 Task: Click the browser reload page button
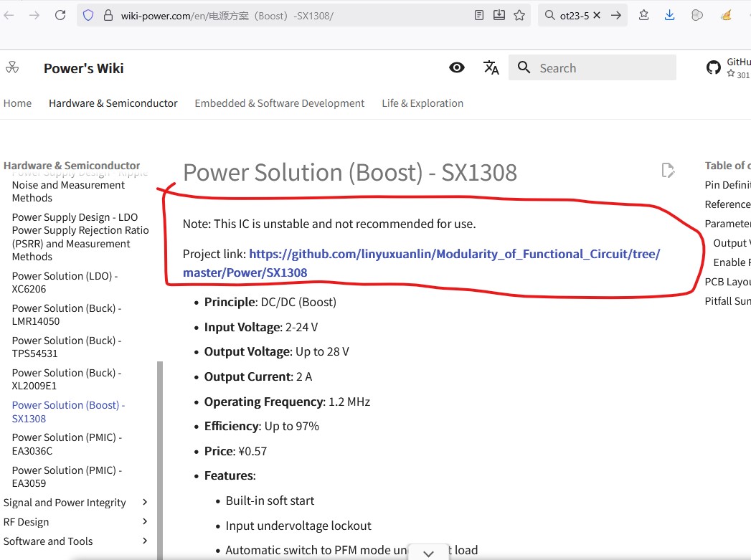[x=60, y=15]
